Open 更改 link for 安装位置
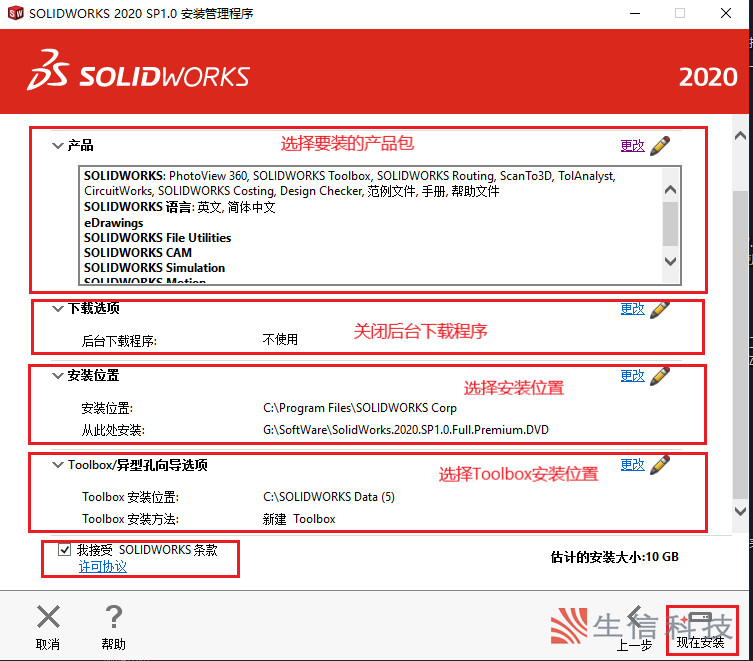 [x=632, y=376]
